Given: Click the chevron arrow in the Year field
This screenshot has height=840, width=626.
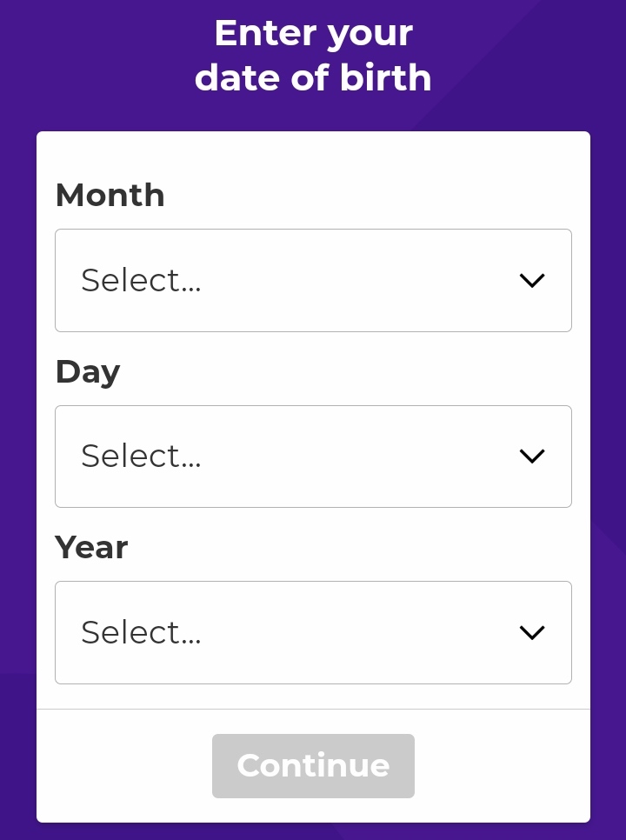Looking at the screenshot, I should click(x=532, y=633).
